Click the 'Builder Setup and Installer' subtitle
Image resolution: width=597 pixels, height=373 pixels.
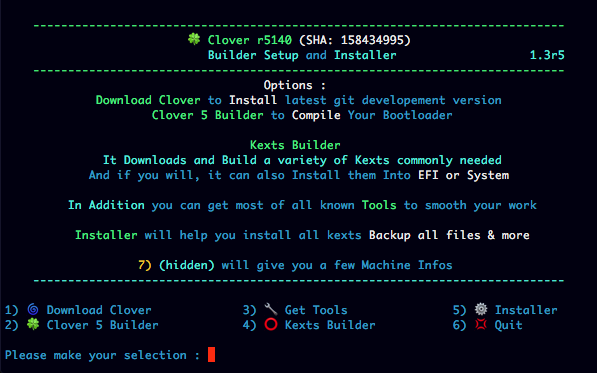click(302, 55)
